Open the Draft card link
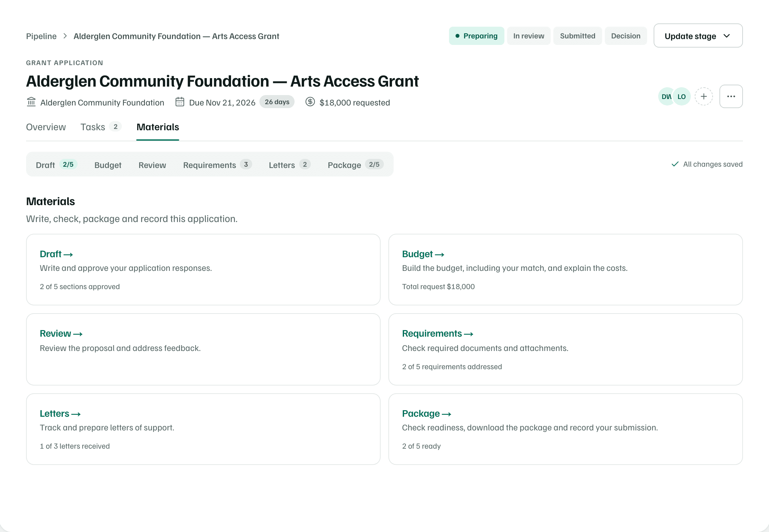This screenshot has height=532, width=769. pos(56,254)
